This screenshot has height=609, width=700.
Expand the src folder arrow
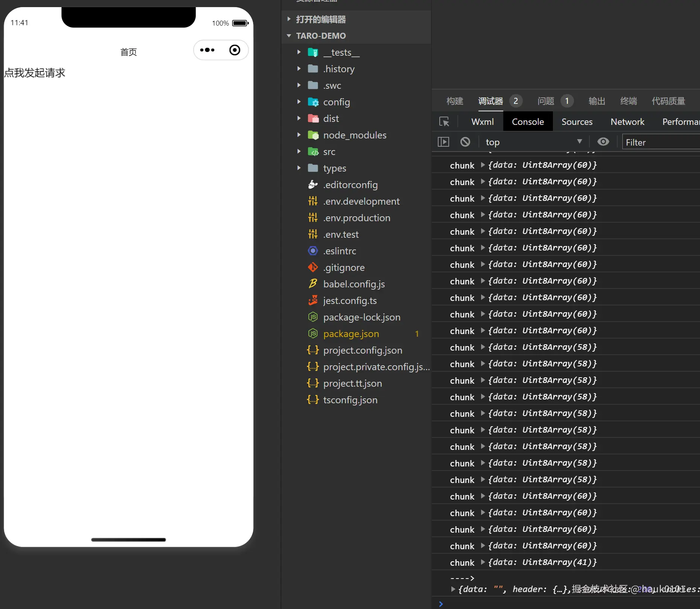click(x=299, y=152)
